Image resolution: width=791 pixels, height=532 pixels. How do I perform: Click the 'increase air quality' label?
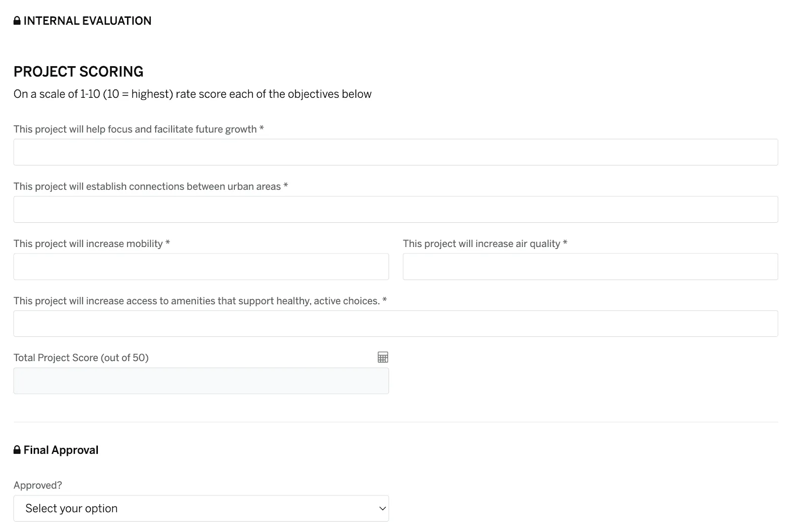pos(485,244)
